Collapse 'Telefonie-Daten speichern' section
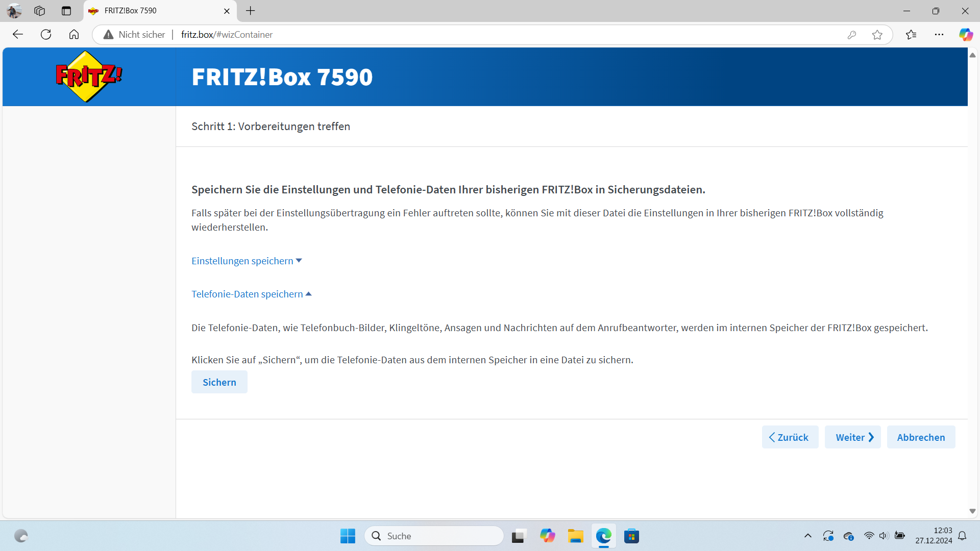The width and height of the screenshot is (980, 551). pos(251,294)
